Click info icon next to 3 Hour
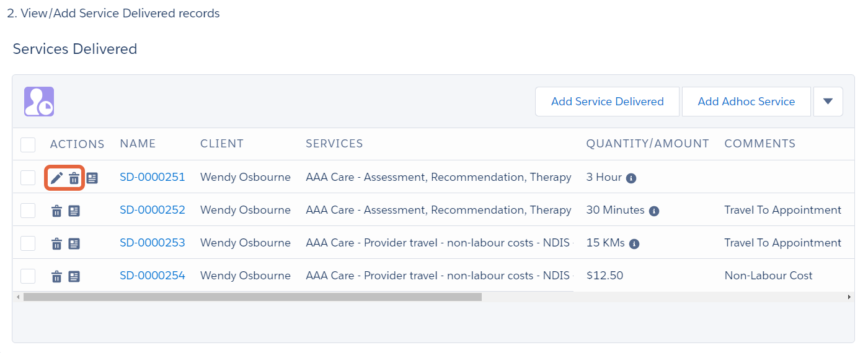The image size is (868, 353). (x=631, y=178)
